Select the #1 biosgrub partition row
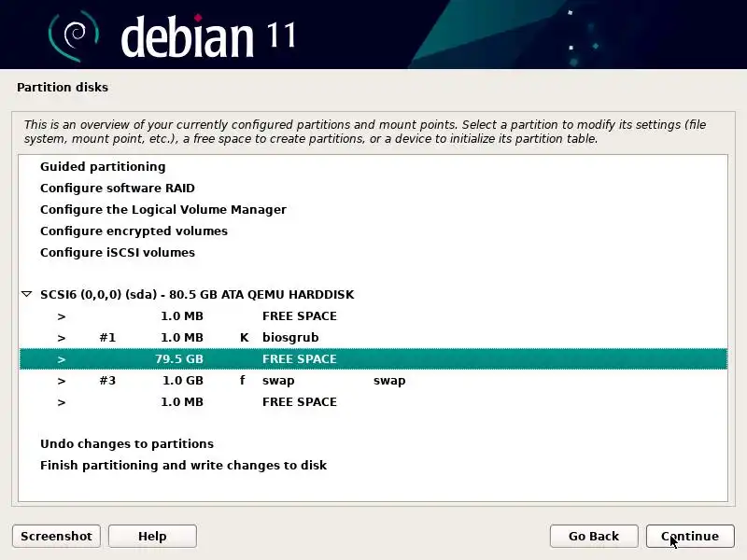 (373, 338)
